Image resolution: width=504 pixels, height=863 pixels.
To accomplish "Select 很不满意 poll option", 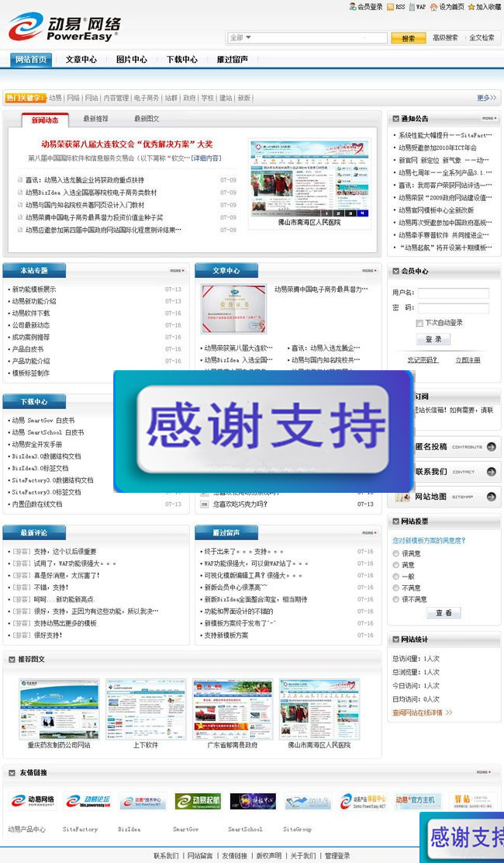I will tap(395, 599).
